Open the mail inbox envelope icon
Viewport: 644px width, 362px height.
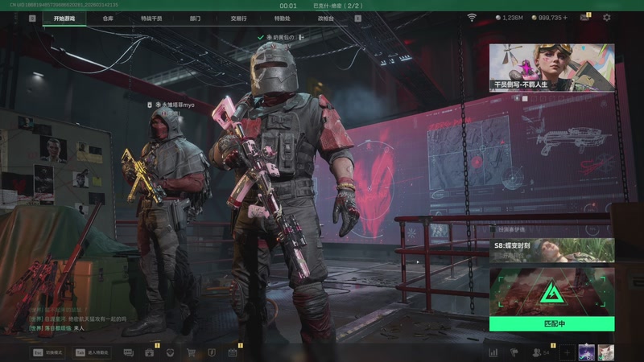(x=584, y=18)
